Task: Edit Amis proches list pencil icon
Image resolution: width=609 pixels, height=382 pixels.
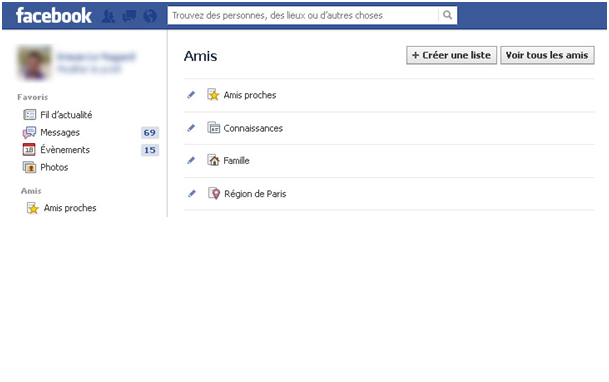Action: coord(191,95)
